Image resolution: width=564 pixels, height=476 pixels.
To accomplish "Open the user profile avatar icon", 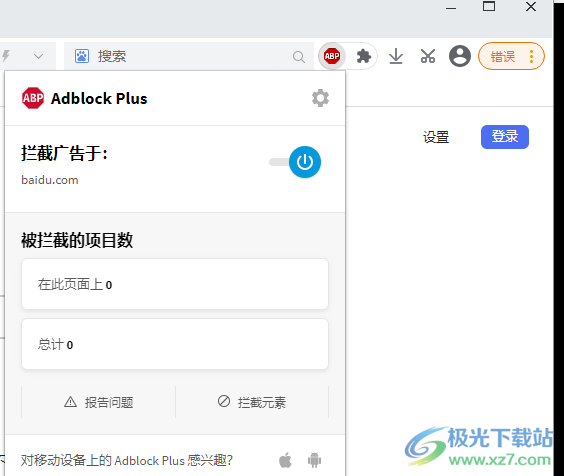I will coord(459,56).
